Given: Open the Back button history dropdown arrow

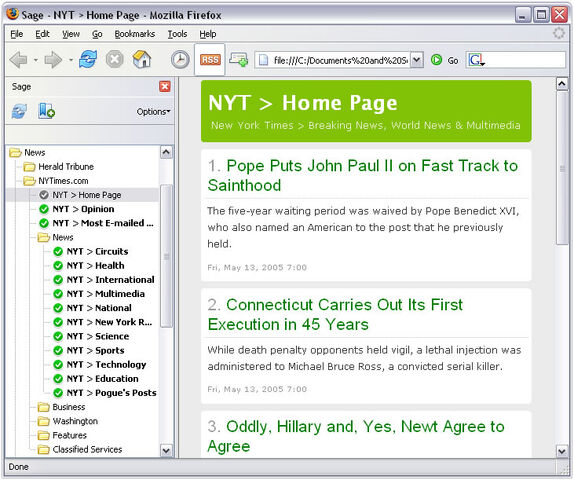Looking at the screenshot, I should [36, 60].
